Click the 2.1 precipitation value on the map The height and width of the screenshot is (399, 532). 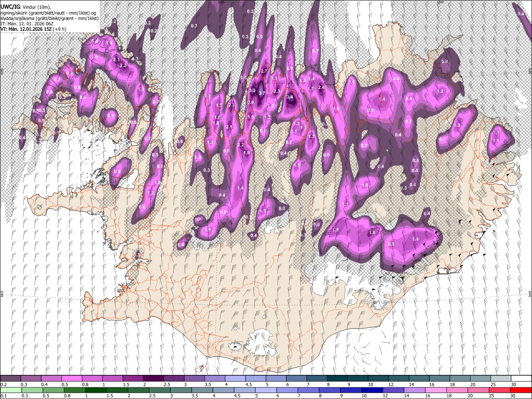pos(229,127)
